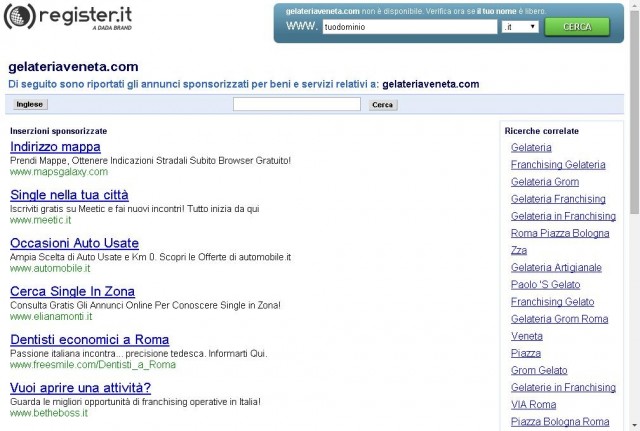Open www.mapsgalaxy.com URL link
This screenshot has width=640, height=431.
[x=59, y=172]
